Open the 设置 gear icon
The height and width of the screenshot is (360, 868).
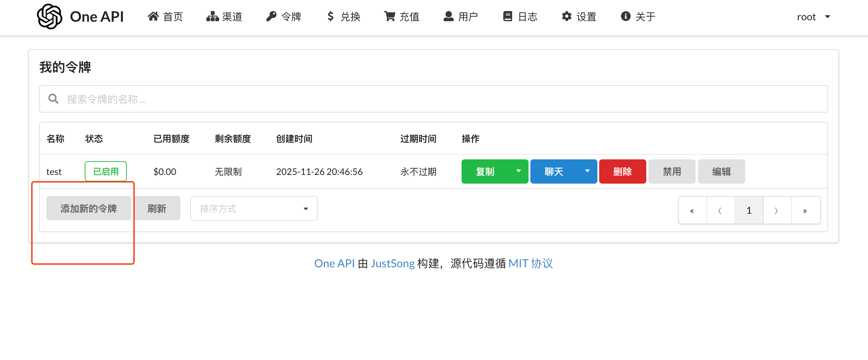coord(567,16)
